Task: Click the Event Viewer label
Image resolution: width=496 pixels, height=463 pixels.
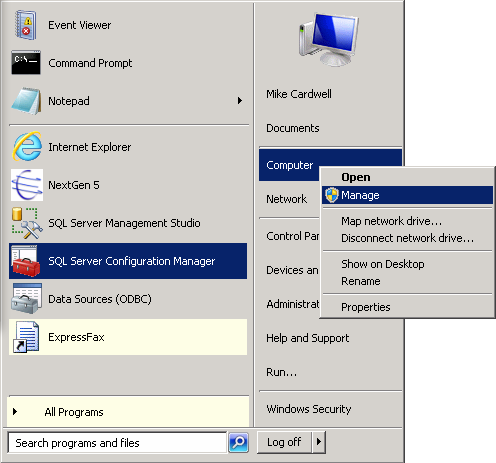Action: point(80,25)
